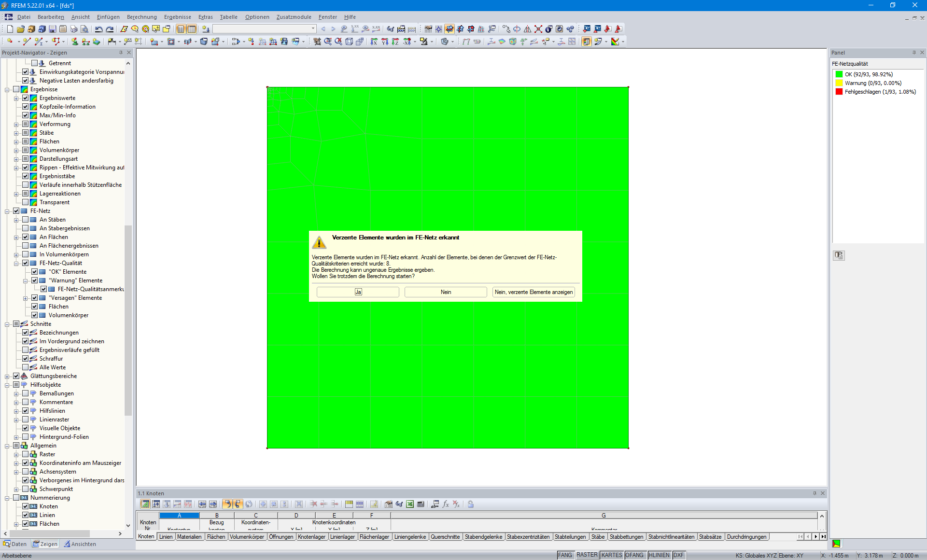This screenshot has width=927, height=560.
Task: Toggle the Verformung checkbox
Action: (x=26, y=124)
